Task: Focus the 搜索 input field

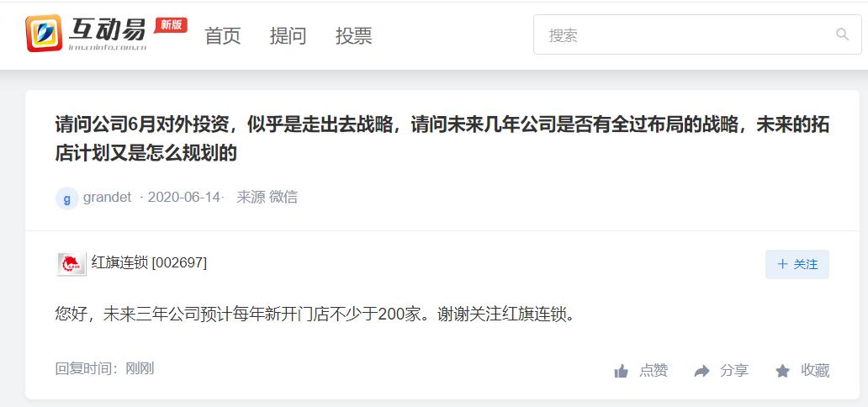Action: [x=697, y=34]
